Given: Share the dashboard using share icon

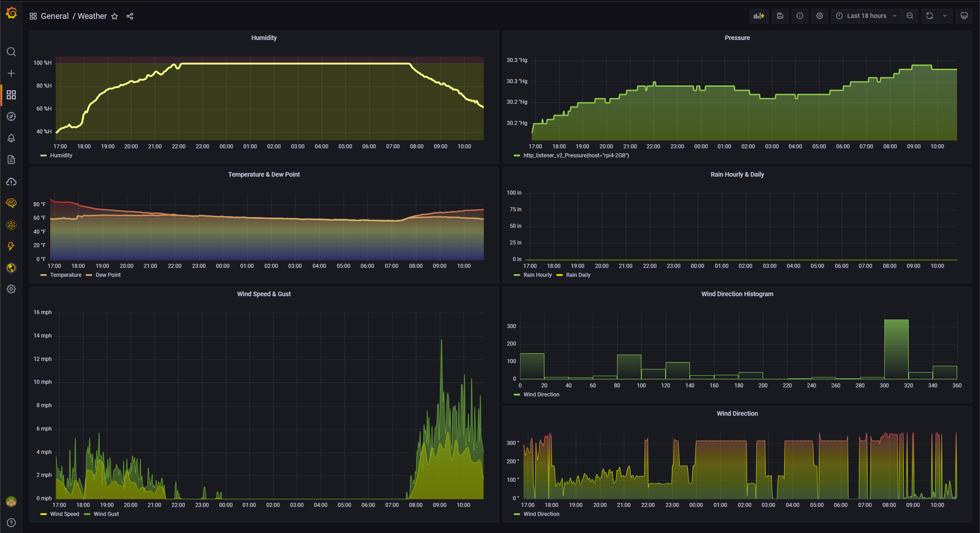Looking at the screenshot, I should point(130,16).
